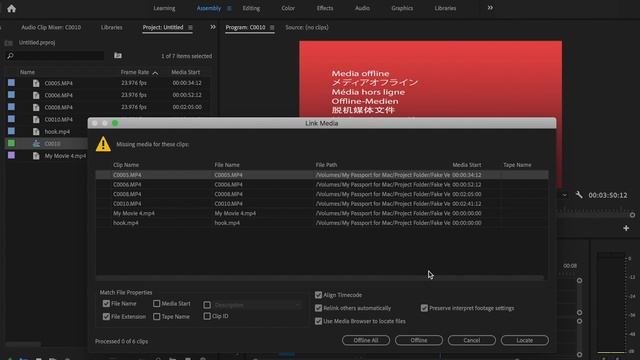Enable the Media Start checkbox
This screenshot has width=640, height=360.
pyautogui.click(x=156, y=303)
